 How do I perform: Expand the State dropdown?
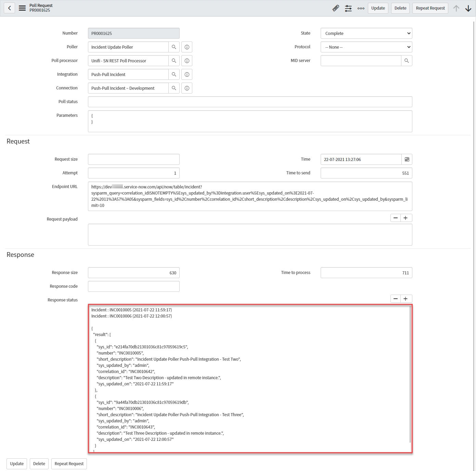click(366, 33)
